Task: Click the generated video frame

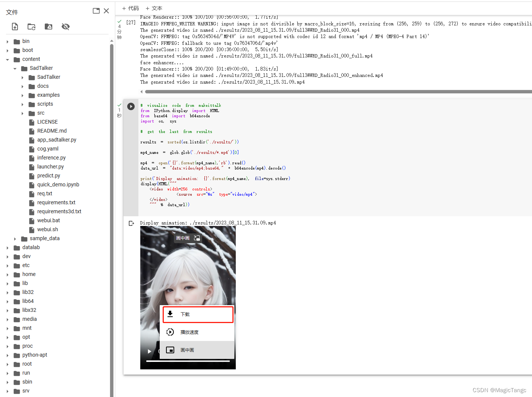Action: 188,298
